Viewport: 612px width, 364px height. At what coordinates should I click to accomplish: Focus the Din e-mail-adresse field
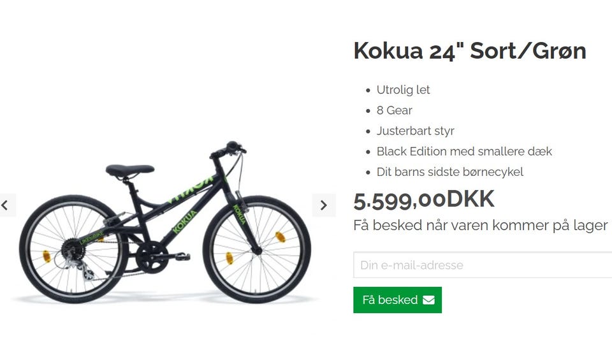483,265
